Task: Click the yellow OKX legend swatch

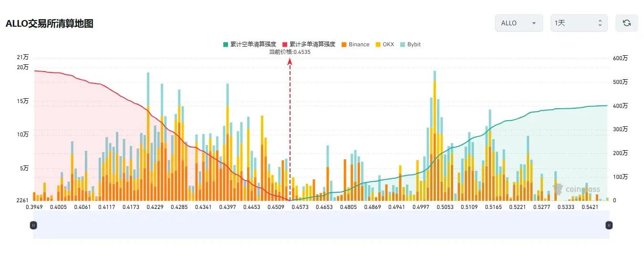Action: pyautogui.click(x=378, y=44)
